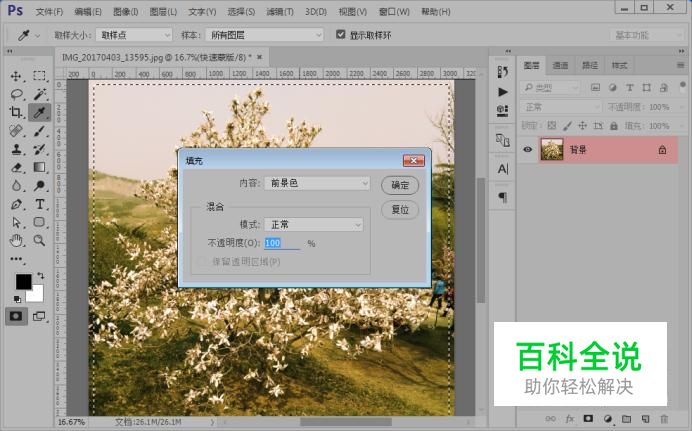Open the Eyedropper tool preset picker
The height and width of the screenshot is (431, 692).
27,35
